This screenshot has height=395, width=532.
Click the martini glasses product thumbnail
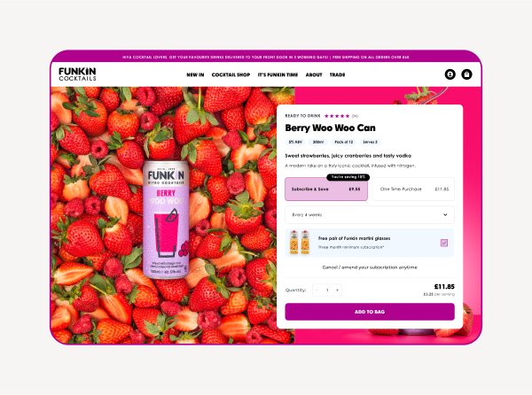(x=300, y=242)
